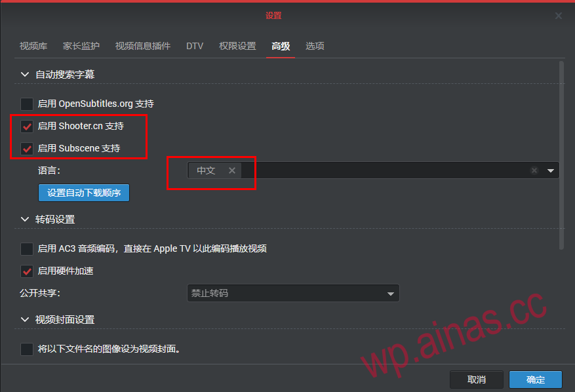This screenshot has width=575, height=392.
Task: Open the 公开共享 禁止转码 dropdown
Action: tap(293, 294)
